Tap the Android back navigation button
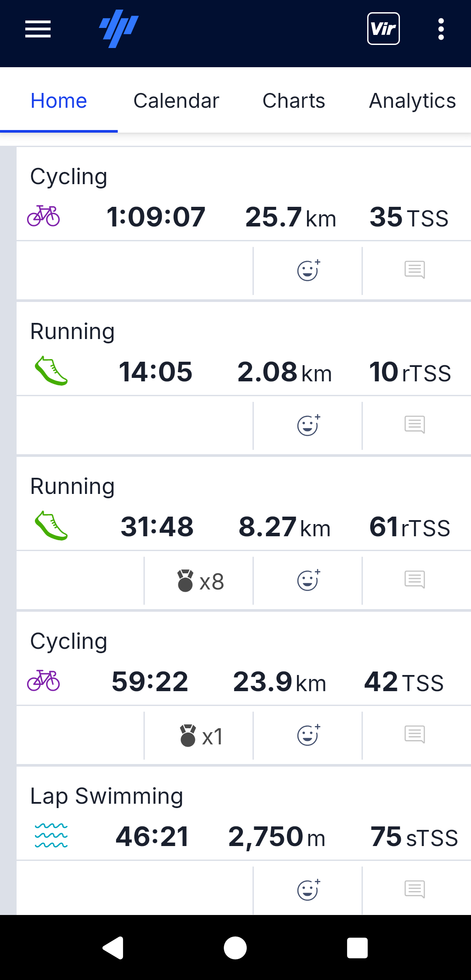The width and height of the screenshot is (471, 980). point(113,948)
